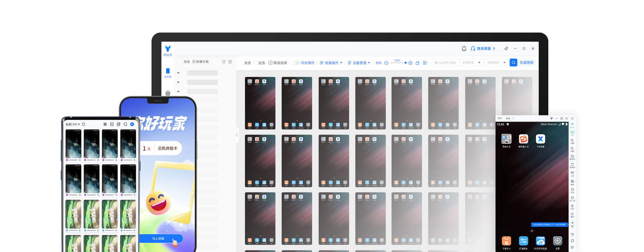Open 设置 app in device dock

[x=558, y=243]
